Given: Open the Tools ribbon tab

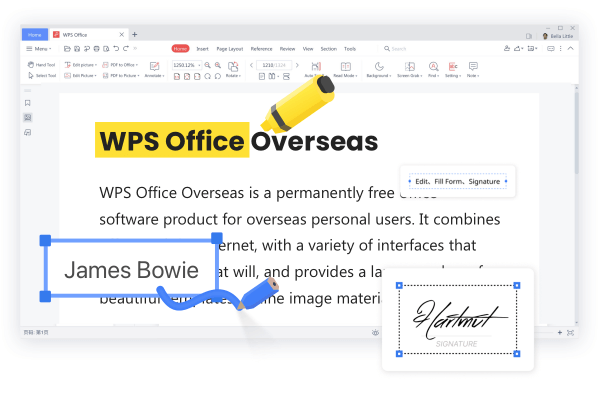Looking at the screenshot, I should pyautogui.click(x=350, y=49).
